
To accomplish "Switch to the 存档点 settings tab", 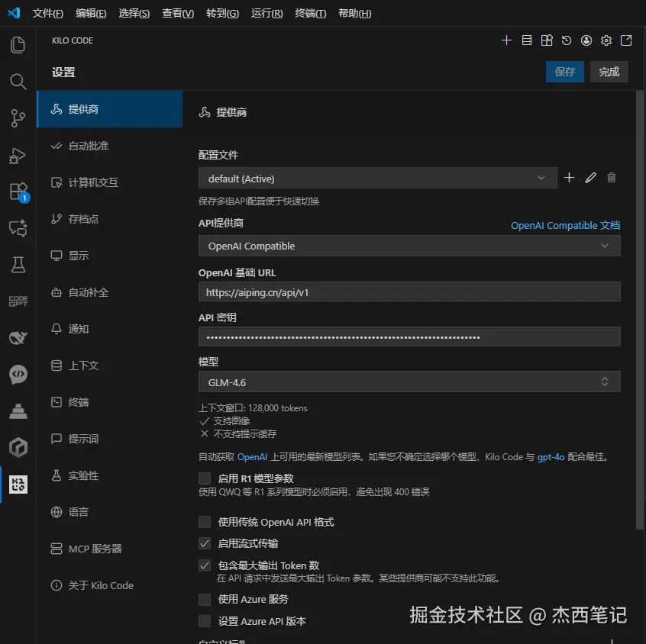I will (x=110, y=219).
